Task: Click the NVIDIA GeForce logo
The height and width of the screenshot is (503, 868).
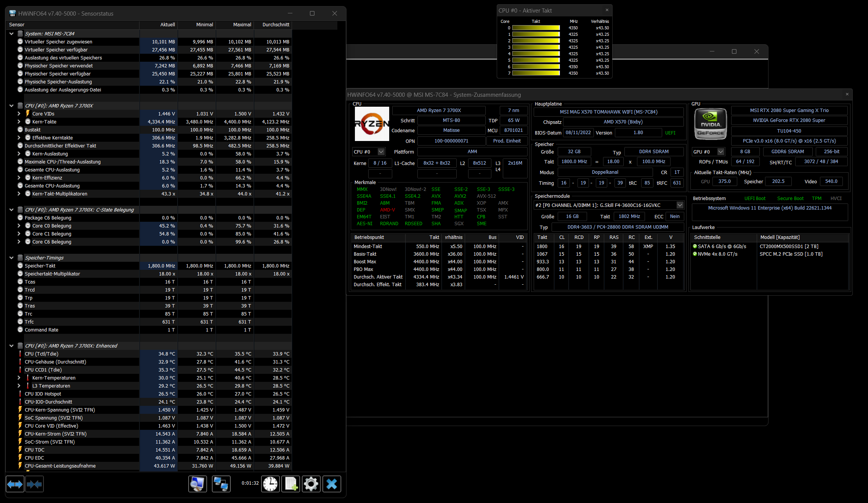Action: pos(711,124)
